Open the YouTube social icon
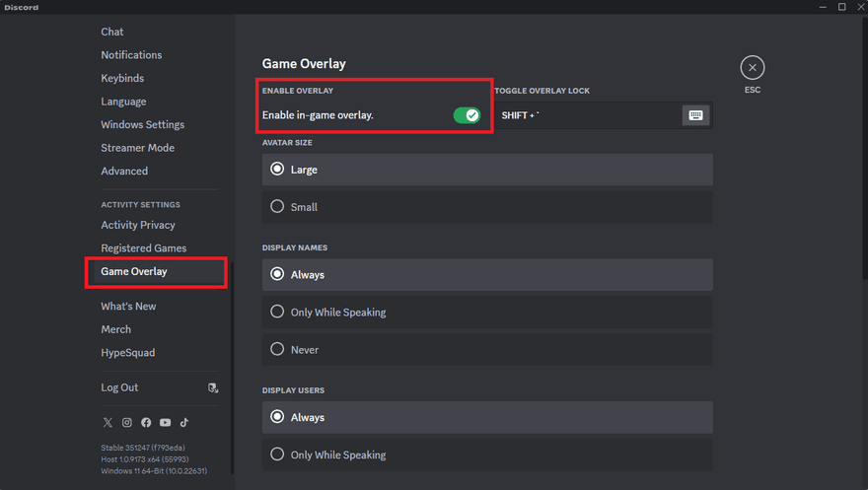The image size is (868, 490). click(165, 422)
